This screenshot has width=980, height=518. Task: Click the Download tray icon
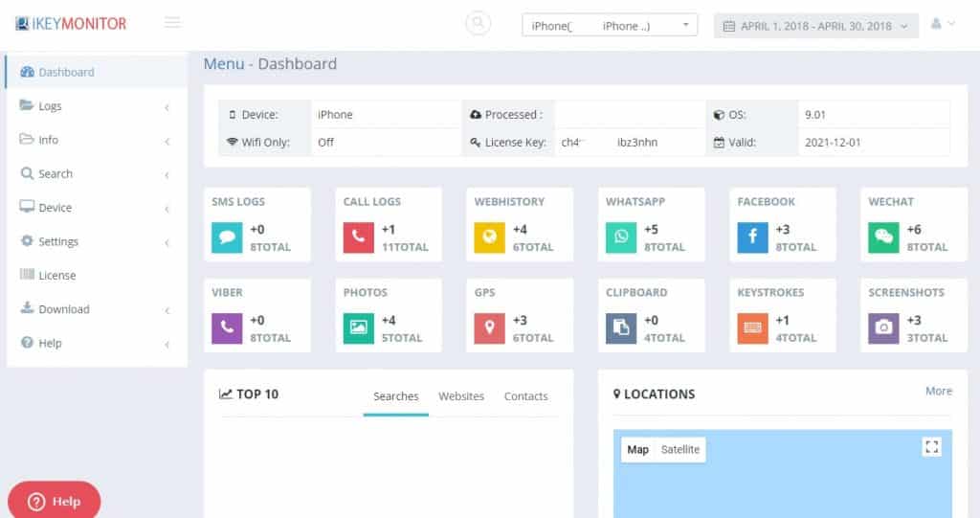(27, 307)
